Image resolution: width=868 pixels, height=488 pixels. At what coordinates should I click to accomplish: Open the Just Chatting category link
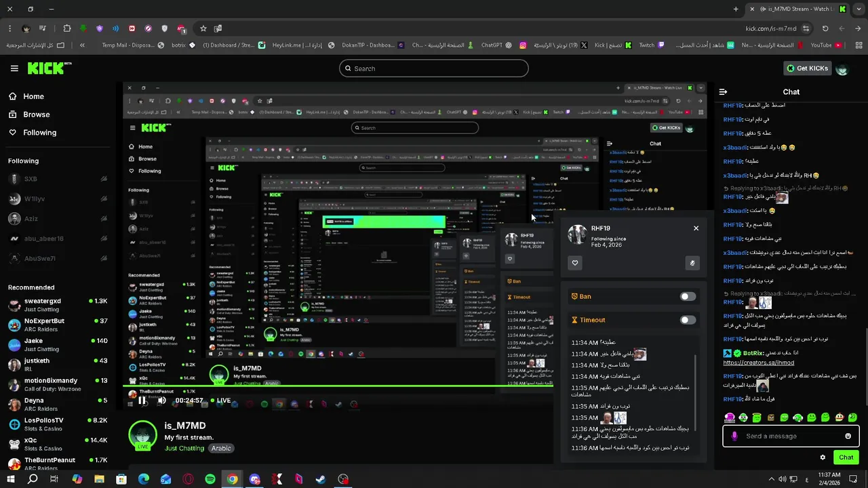pos(184,448)
